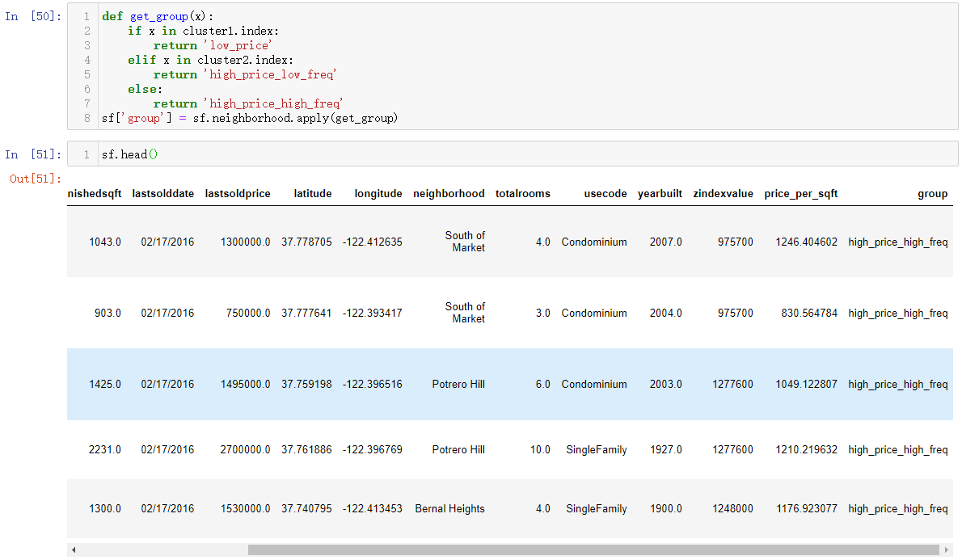Click Potrero Hill in the 2231.0 row

tap(458, 449)
